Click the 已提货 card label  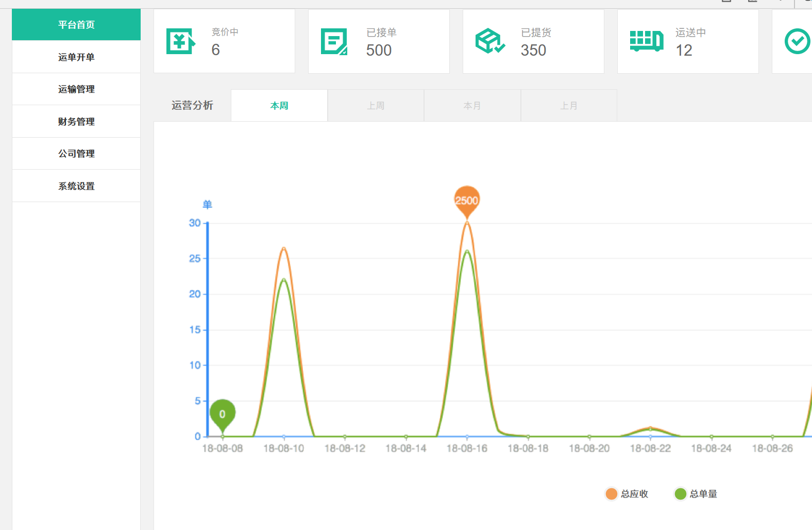[536, 32]
